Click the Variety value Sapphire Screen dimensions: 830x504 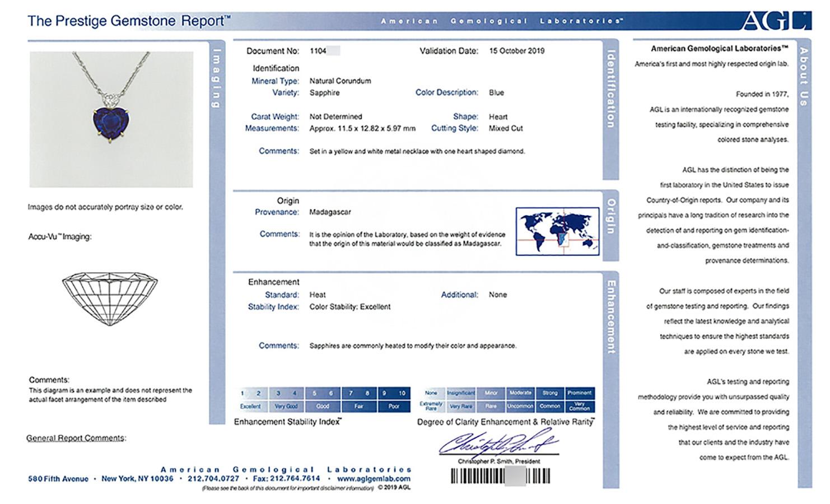325,93
